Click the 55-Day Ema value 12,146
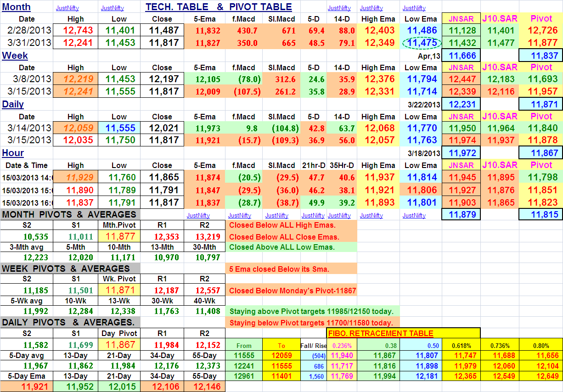 205,386
